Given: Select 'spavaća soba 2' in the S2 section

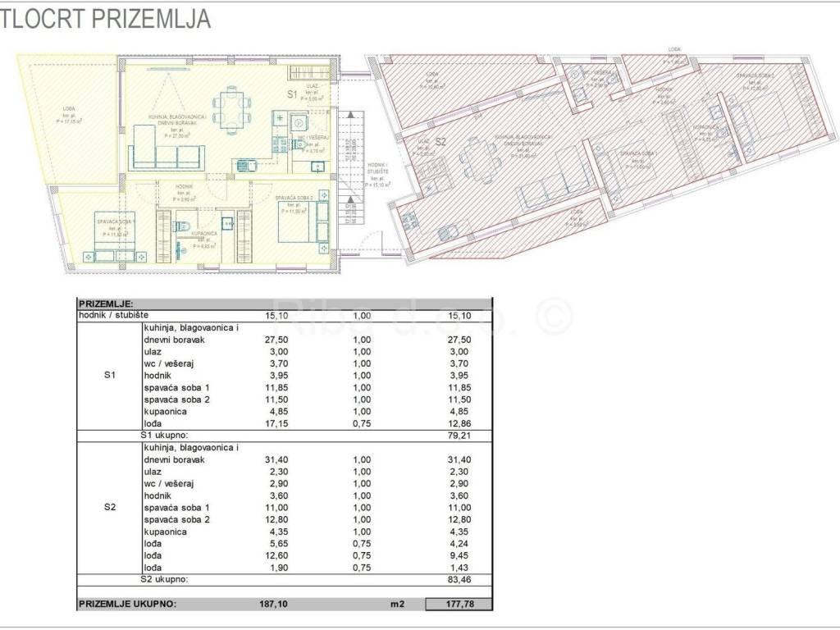Looking at the screenshot, I should click(177, 519).
